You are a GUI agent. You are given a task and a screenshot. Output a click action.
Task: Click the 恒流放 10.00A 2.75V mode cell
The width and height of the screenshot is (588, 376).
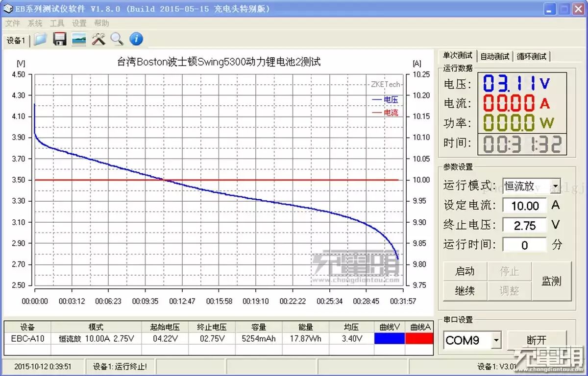click(97, 338)
